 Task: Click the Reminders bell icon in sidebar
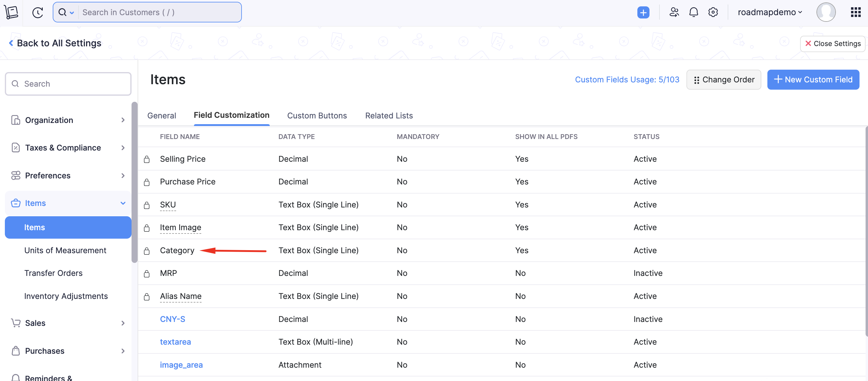pos(15,377)
